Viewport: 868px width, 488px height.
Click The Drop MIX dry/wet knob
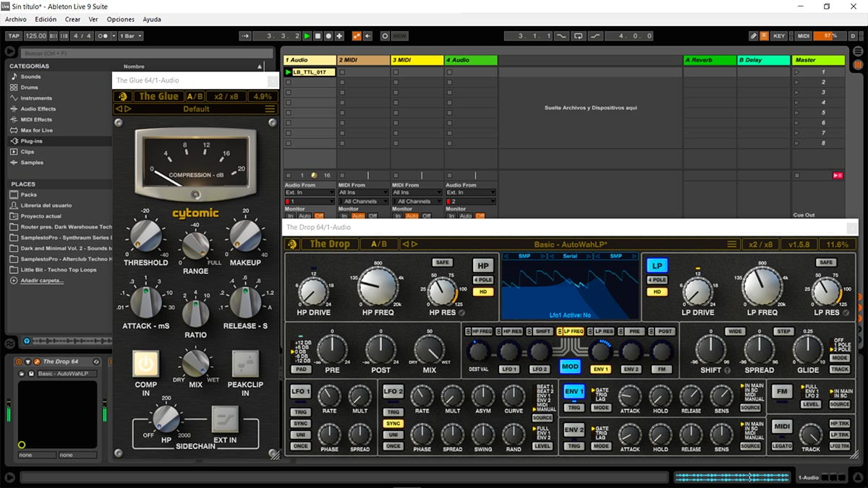click(x=429, y=350)
